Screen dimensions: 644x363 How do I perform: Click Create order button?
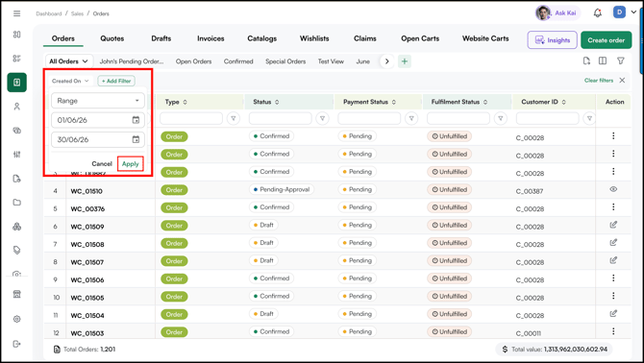[x=607, y=40]
